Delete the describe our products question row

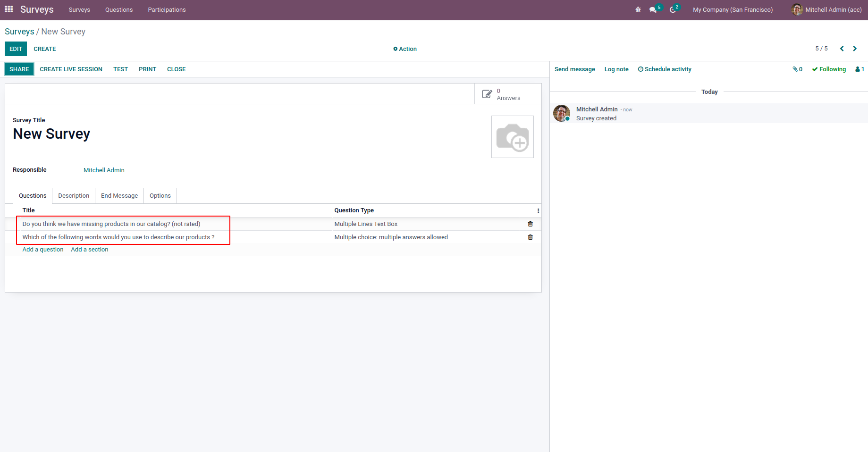click(531, 237)
